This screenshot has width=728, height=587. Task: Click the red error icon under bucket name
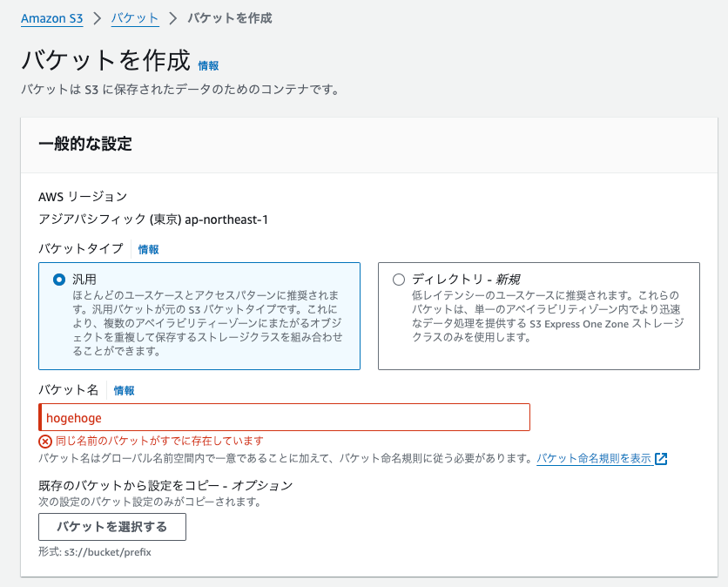(x=45, y=442)
